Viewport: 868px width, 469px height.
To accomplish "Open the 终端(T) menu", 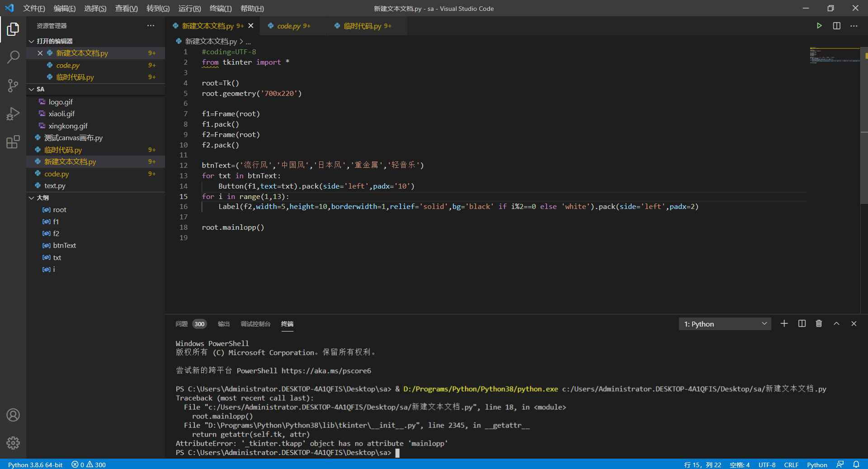I will point(221,9).
